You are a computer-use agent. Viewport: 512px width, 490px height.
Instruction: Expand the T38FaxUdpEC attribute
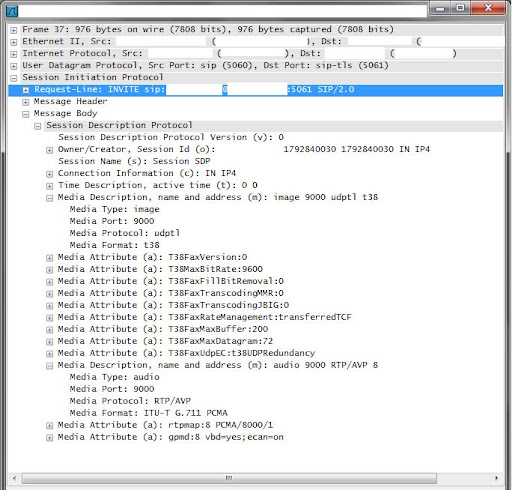[49, 354]
